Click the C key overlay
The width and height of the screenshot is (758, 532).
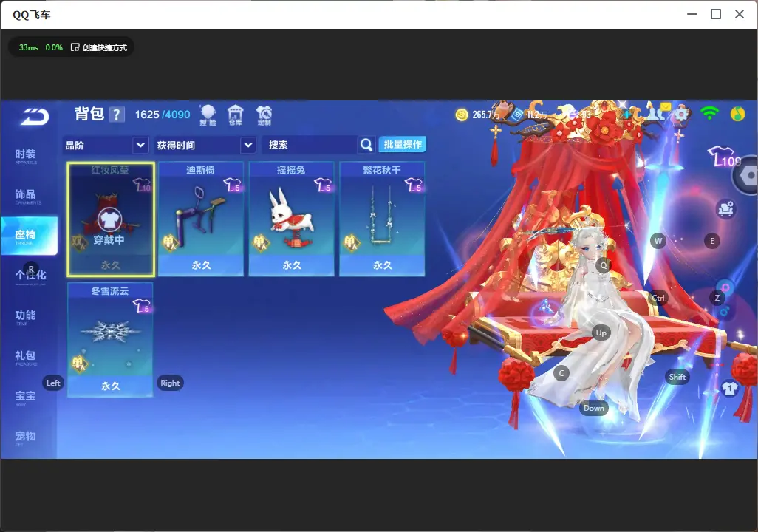pyautogui.click(x=561, y=373)
